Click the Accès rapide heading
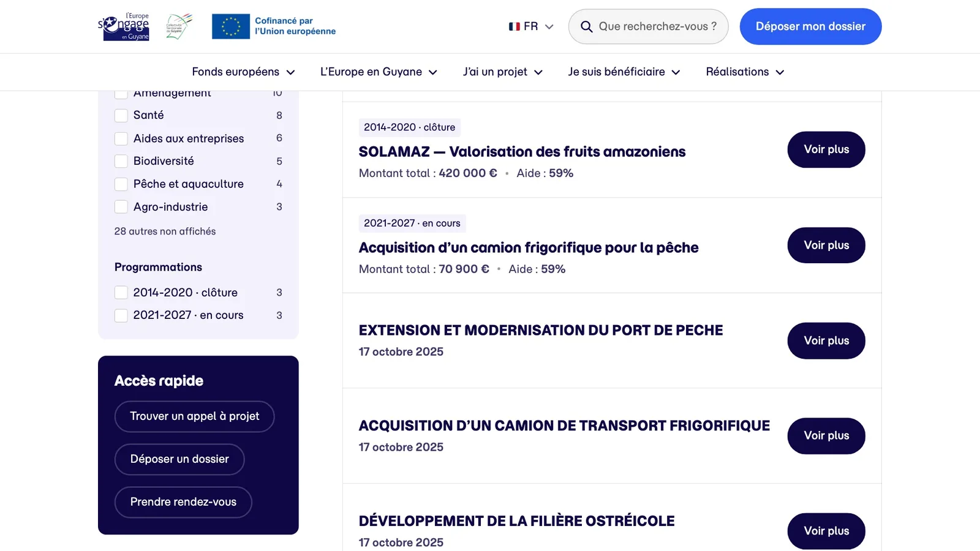Image resolution: width=980 pixels, height=551 pixels. coord(159,381)
